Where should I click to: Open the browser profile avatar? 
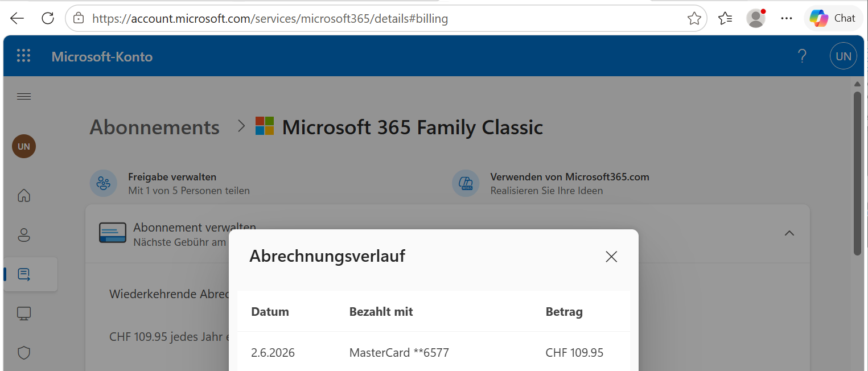(x=756, y=18)
